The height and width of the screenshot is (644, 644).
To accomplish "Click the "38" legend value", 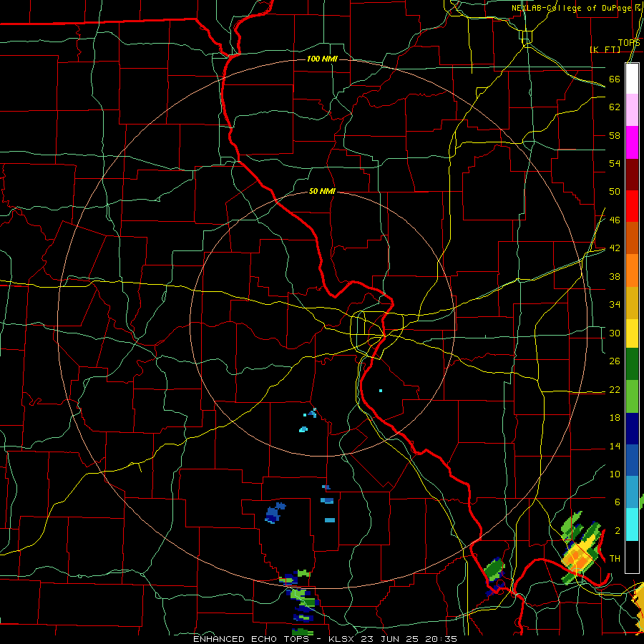I will point(615,277).
